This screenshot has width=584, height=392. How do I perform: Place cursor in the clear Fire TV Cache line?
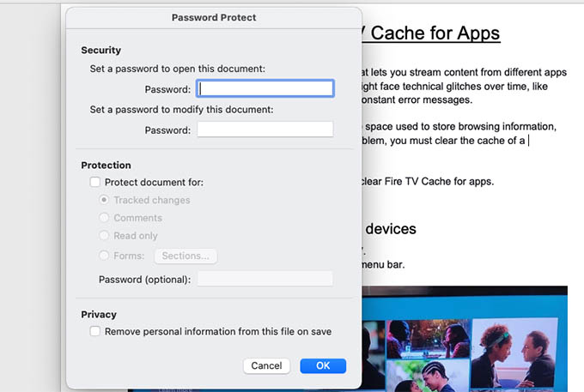(x=428, y=182)
